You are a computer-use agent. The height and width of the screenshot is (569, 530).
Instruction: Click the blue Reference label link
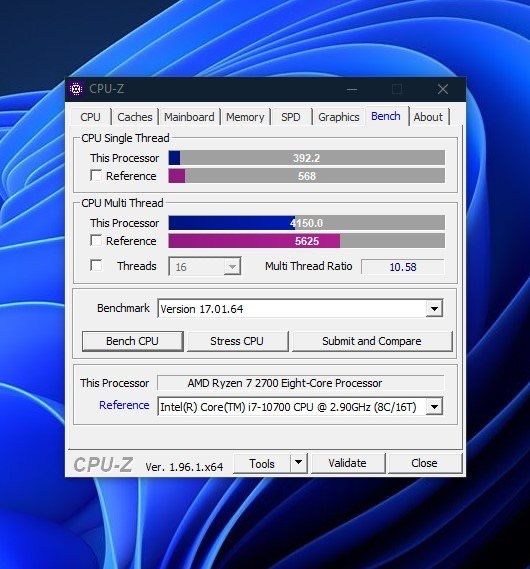(x=124, y=405)
